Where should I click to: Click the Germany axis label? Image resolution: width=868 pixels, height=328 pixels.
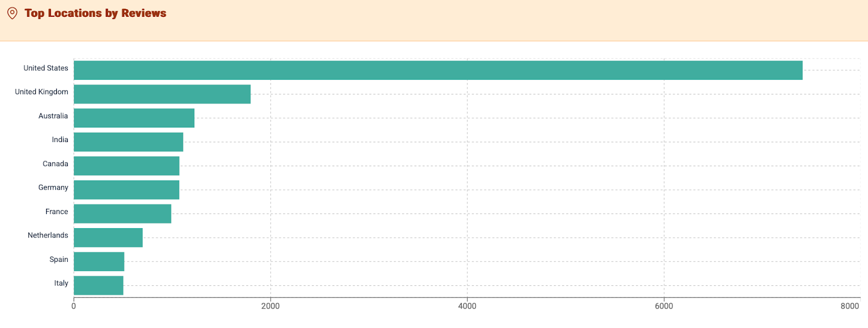click(53, 188)
